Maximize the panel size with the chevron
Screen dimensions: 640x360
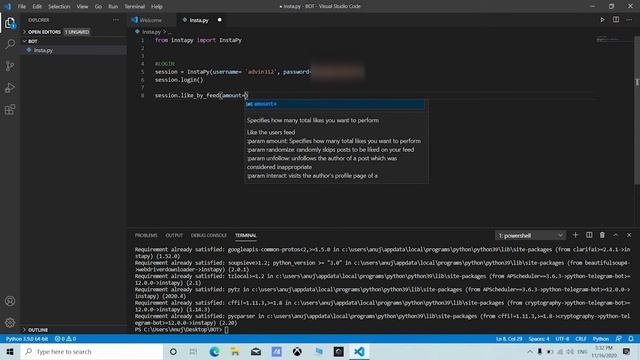pos(616,235)
